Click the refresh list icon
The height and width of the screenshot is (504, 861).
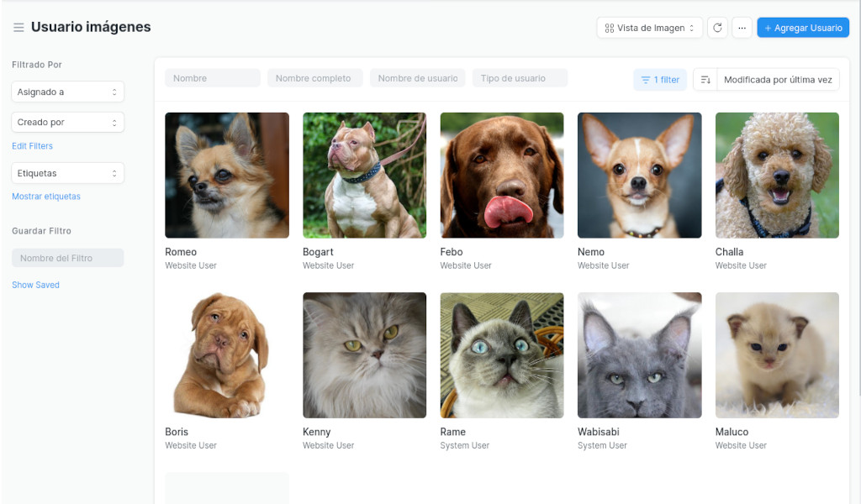[717, 28]
